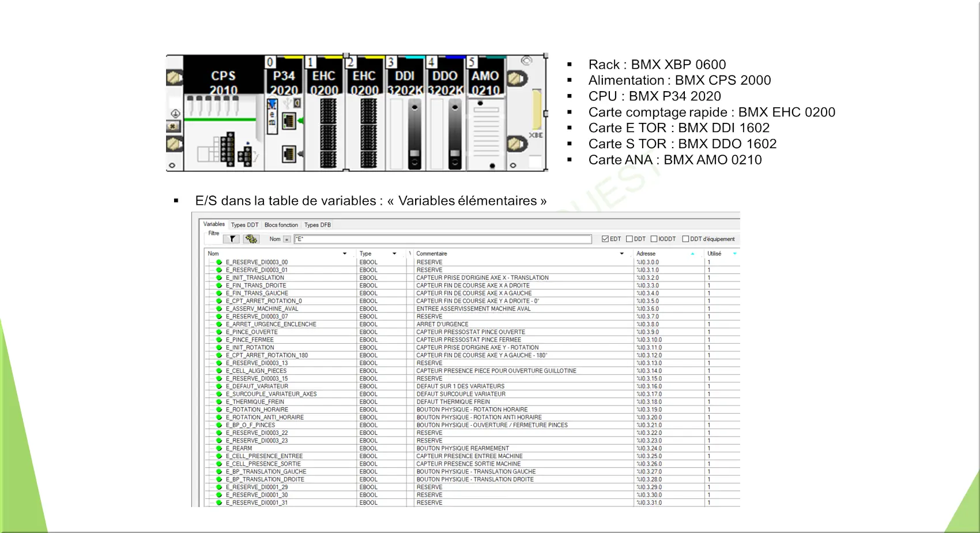Click USB port symbol on P34 2020 module
The width and height of the screenshot is (980, 533).
click(287, 103)
